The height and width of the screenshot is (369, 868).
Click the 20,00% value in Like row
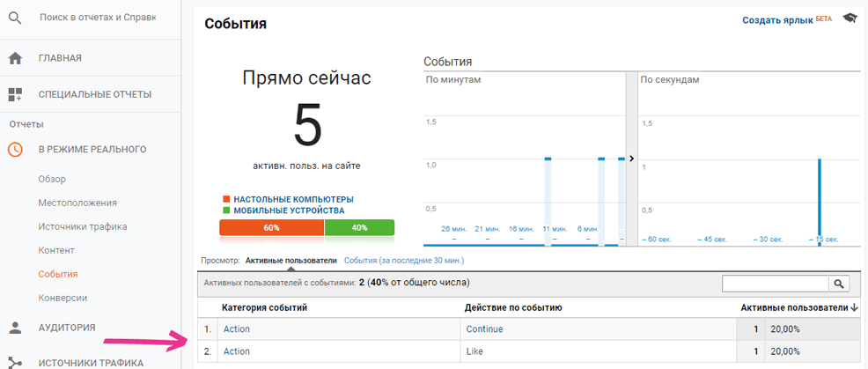[785, 351]
